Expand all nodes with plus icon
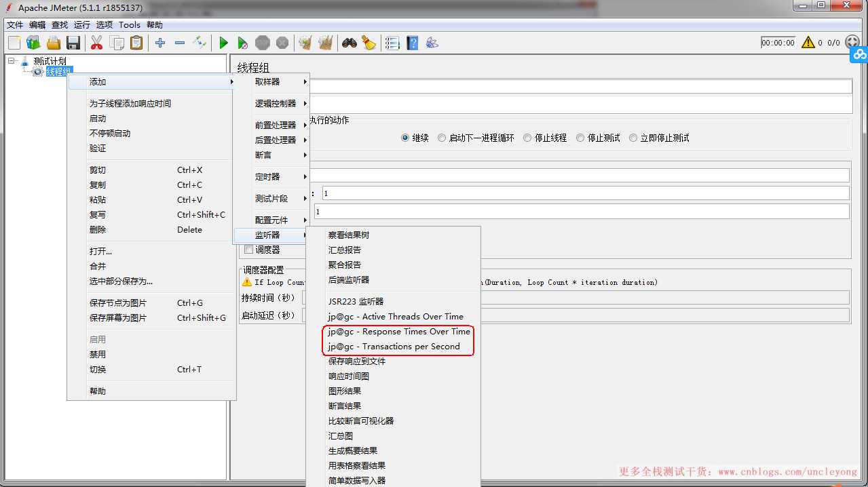Viewport: 868px width, 487px height. click(x=160, y=43)
